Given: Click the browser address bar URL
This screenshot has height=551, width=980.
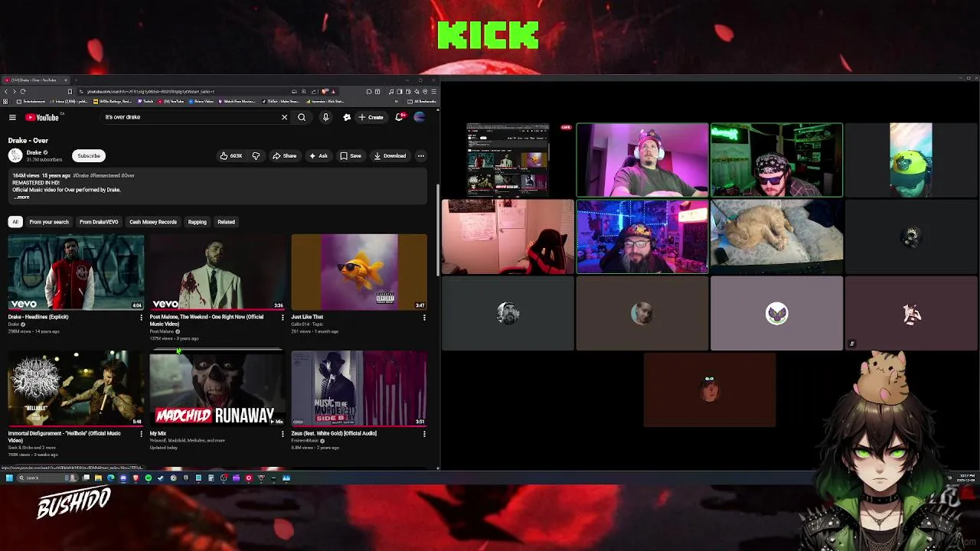Looking at the screenshot, I should [x=149, y=91].
